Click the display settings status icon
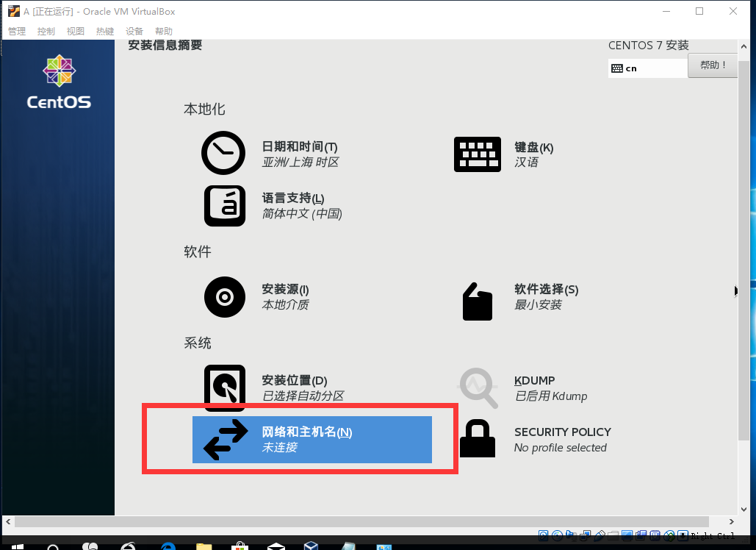This screenshot has height=550, width=756. click(627, 535)
